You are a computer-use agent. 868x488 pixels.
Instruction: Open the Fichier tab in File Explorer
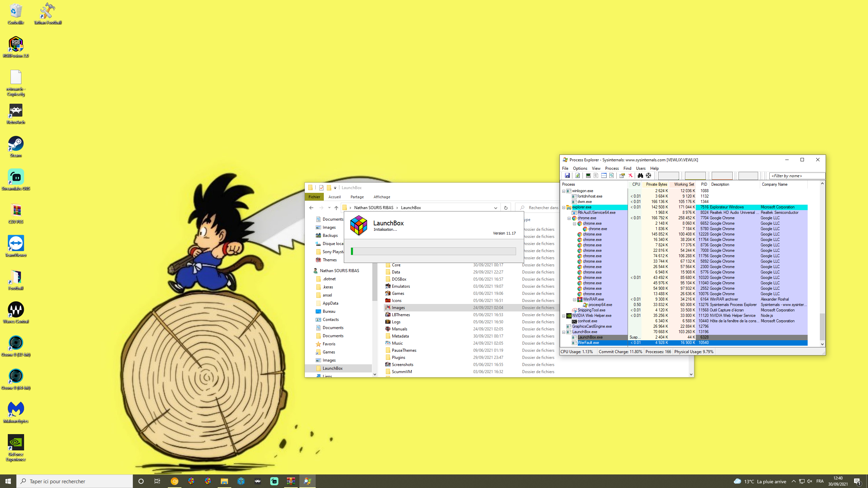[x=314, y=197]
